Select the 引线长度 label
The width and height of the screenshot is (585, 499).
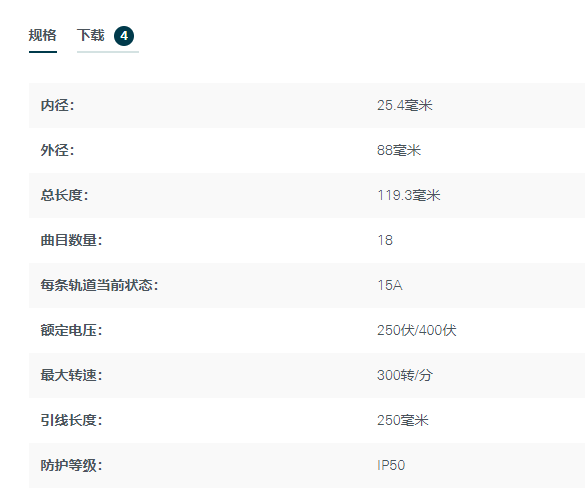71,420
